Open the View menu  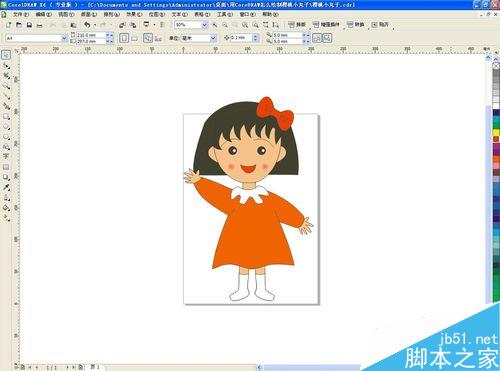point(66,14)
